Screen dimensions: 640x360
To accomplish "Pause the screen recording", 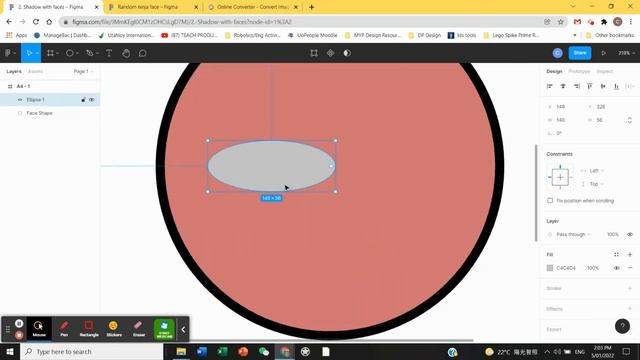I will pyautogui.click(x=19, y=323).
